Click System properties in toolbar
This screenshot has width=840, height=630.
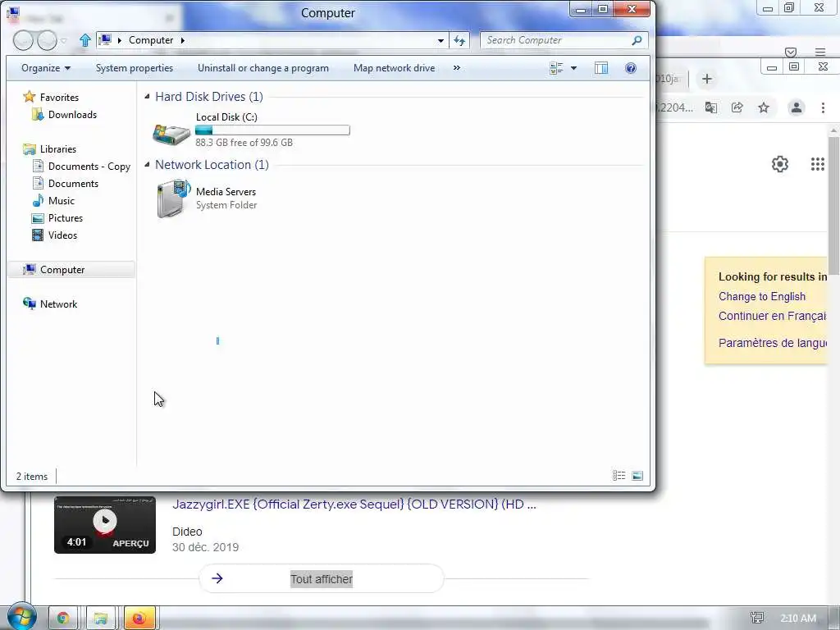pos(135,68)
